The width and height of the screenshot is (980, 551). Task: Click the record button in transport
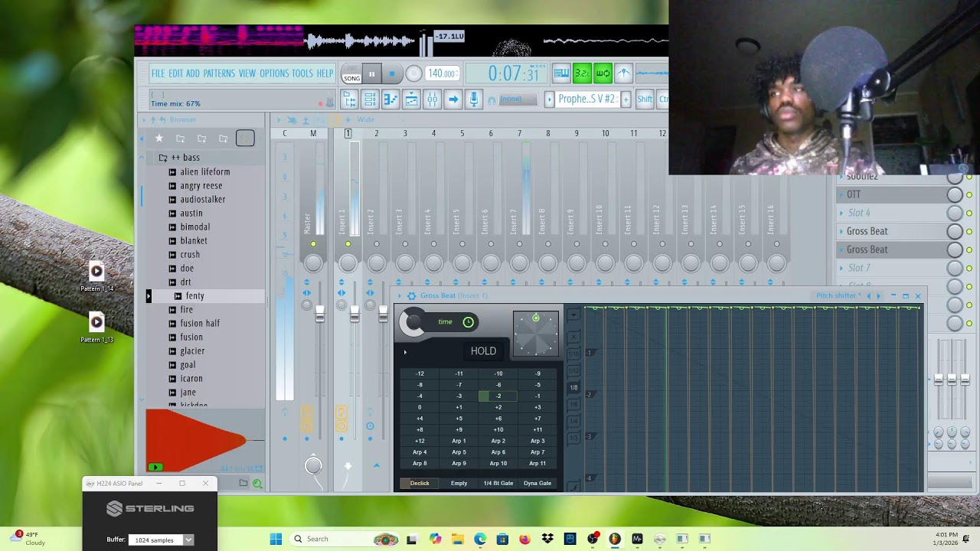tap(413, 74)
